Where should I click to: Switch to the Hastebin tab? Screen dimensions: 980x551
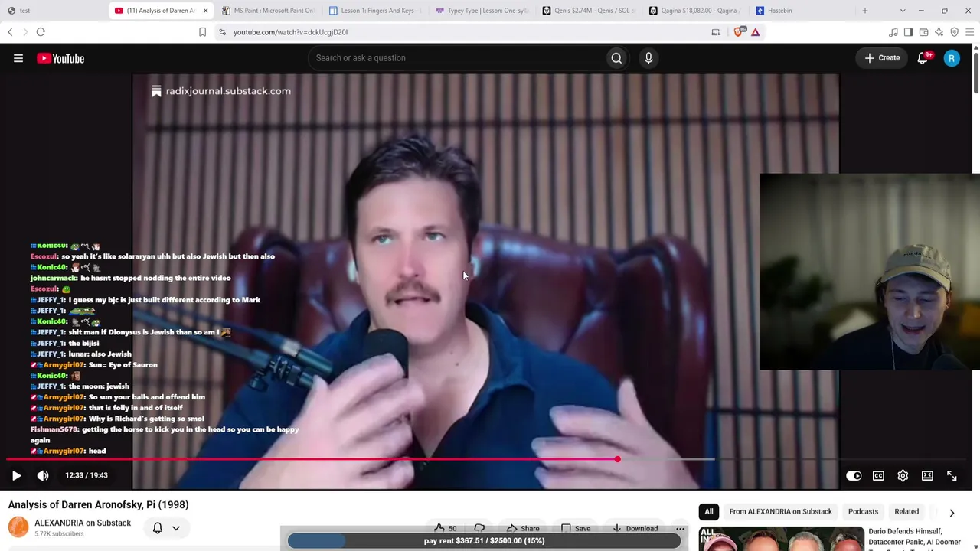[x=803, y=11]
